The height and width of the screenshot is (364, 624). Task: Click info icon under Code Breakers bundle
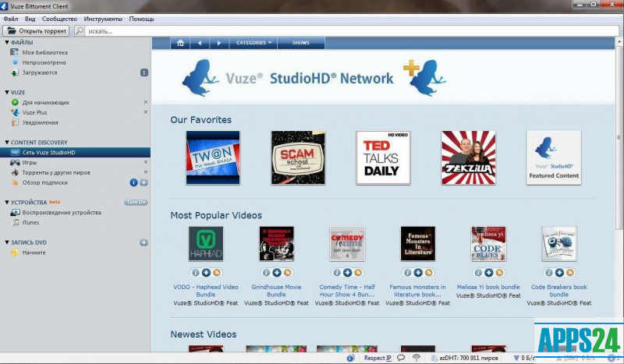[548, 273]
